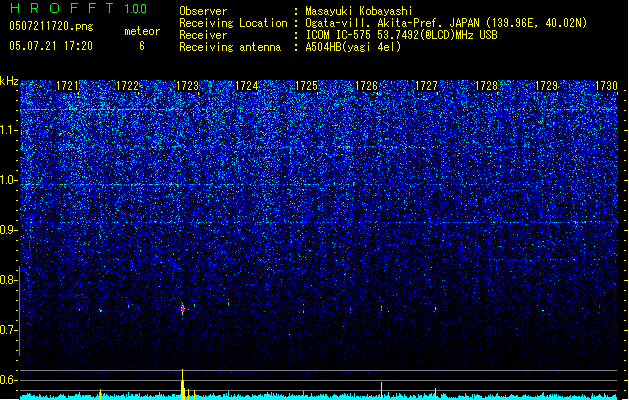Click time marker 1730
The image size is (629, 400).
coord(606,86)
